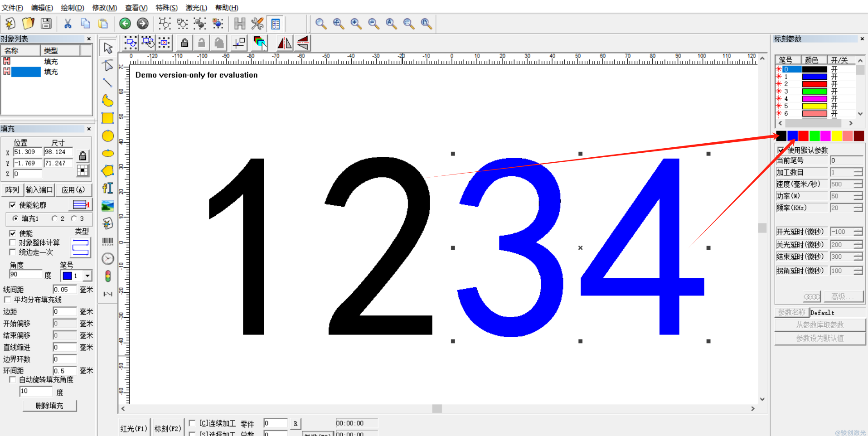Open the 激光(L) menu

(x=196, y=8)
